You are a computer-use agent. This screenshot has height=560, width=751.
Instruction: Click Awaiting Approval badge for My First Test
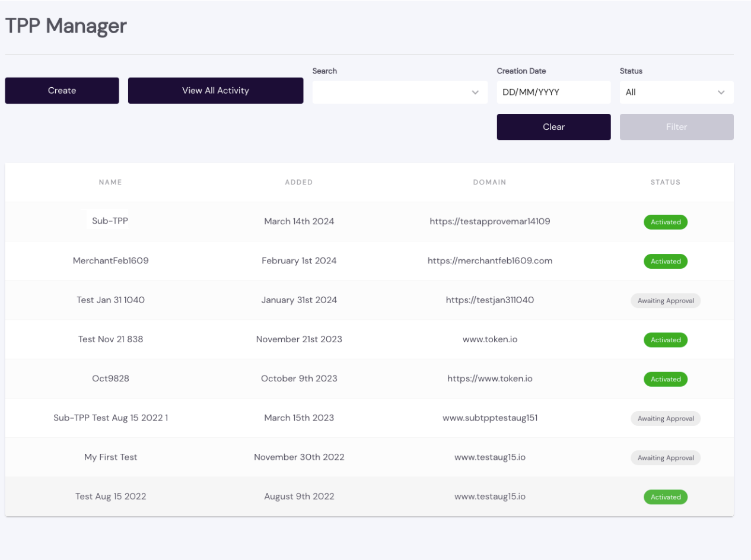point(665,458)
